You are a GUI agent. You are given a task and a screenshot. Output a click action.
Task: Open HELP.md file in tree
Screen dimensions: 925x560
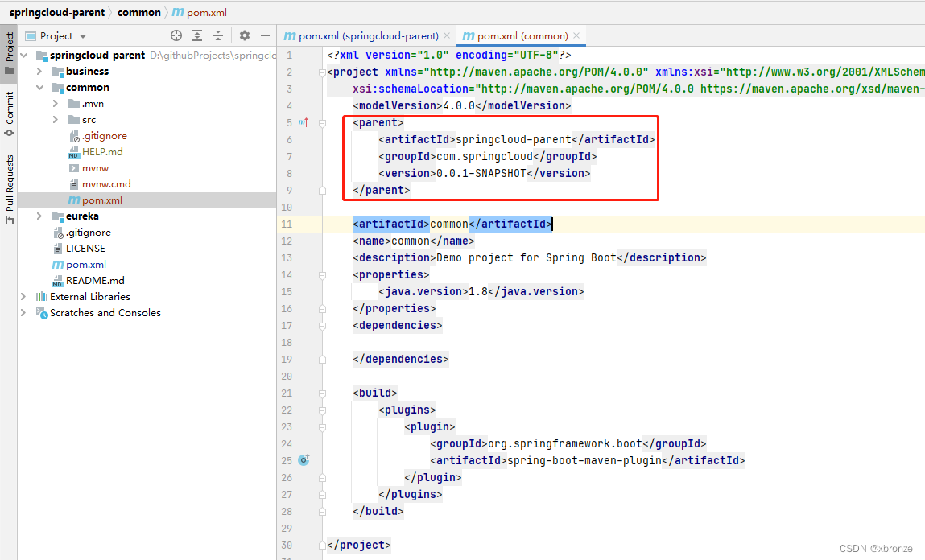tap(102, 151)
